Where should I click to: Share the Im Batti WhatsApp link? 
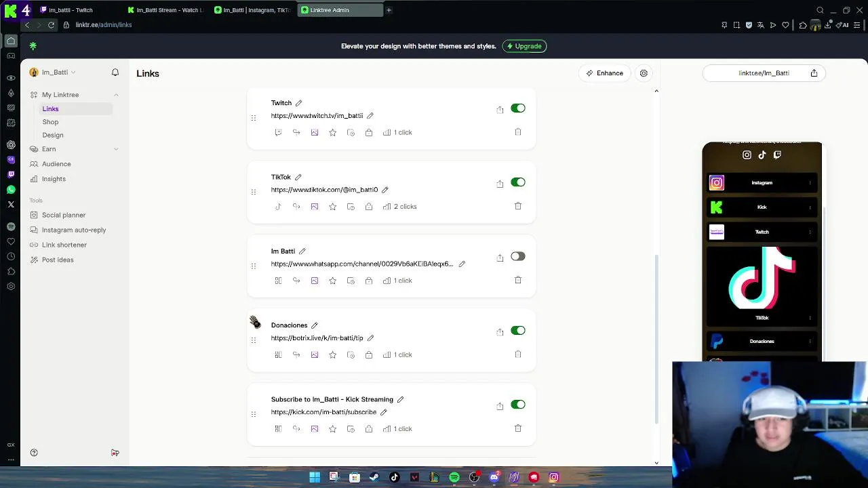click(x=500, y=258)
